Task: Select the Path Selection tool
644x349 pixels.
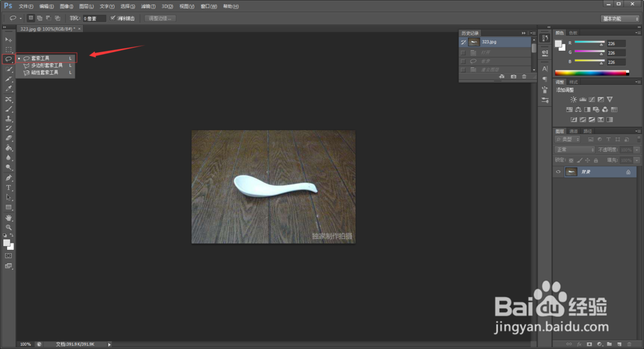Action: [x=8, y=198]
